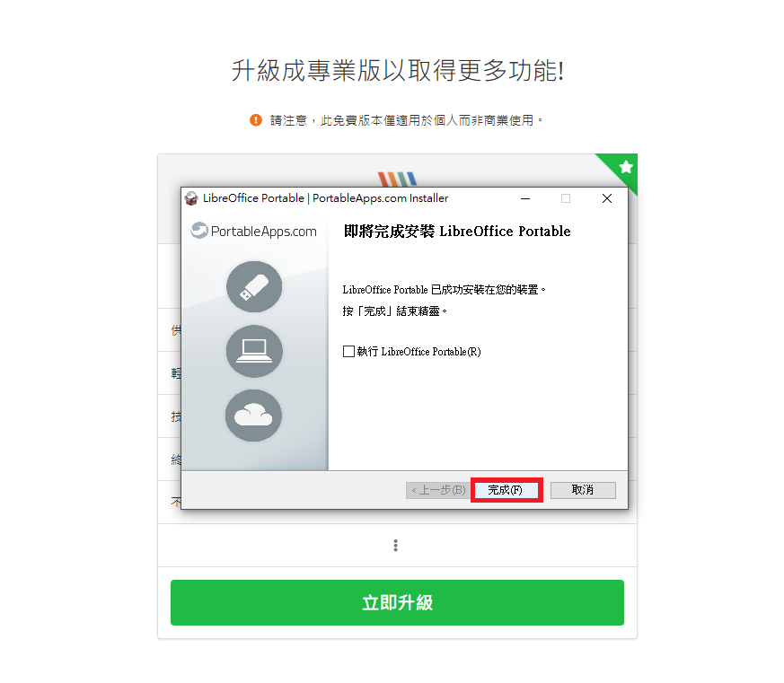The image size is (784, 683).
Task: Click the orange exclamation notice icon
Action: [256, 120]
